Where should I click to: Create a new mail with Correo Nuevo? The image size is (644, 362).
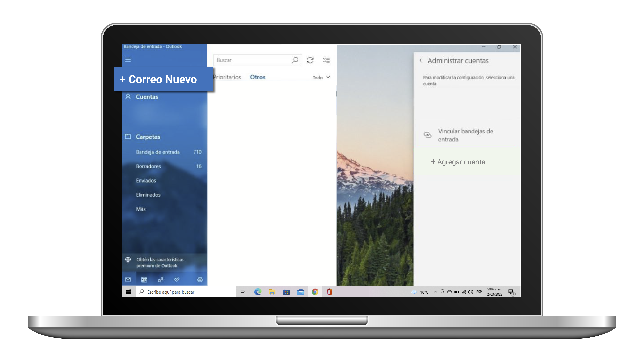(164, 79)
